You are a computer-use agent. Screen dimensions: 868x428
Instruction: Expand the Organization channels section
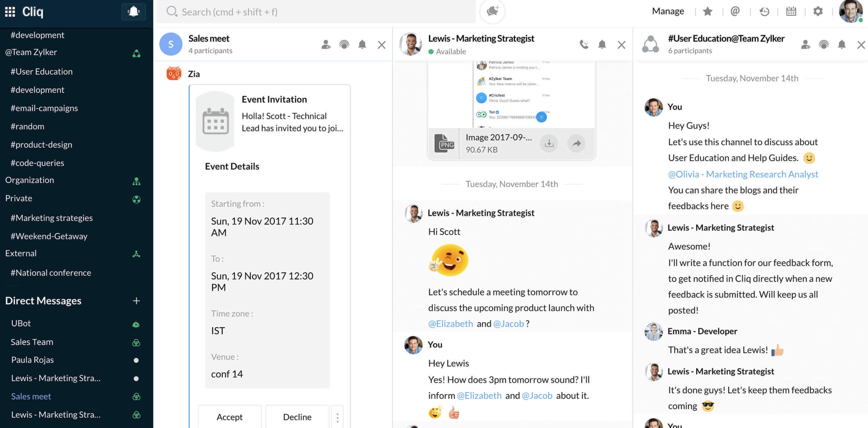30,180
